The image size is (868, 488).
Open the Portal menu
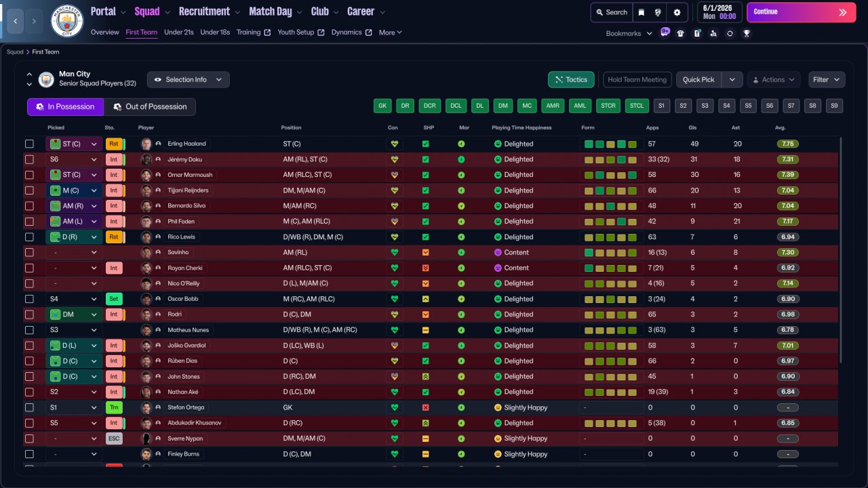click(x=108, y=12)
